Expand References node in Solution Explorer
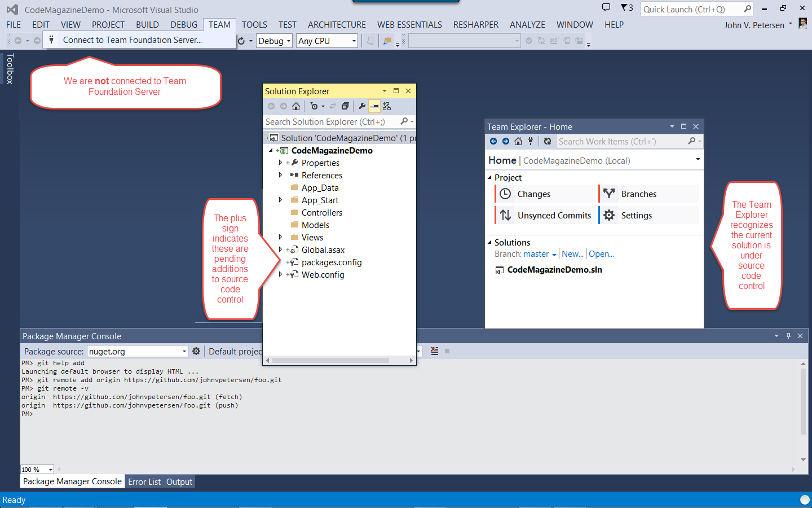 (x=280, y=175)
